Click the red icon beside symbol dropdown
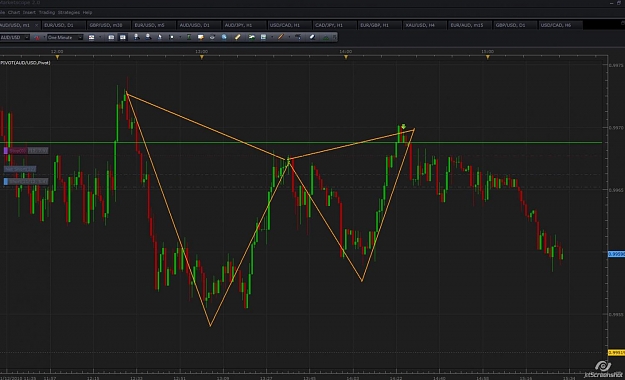The height and width of the screenshot is (380, 625). pos(37,37)
